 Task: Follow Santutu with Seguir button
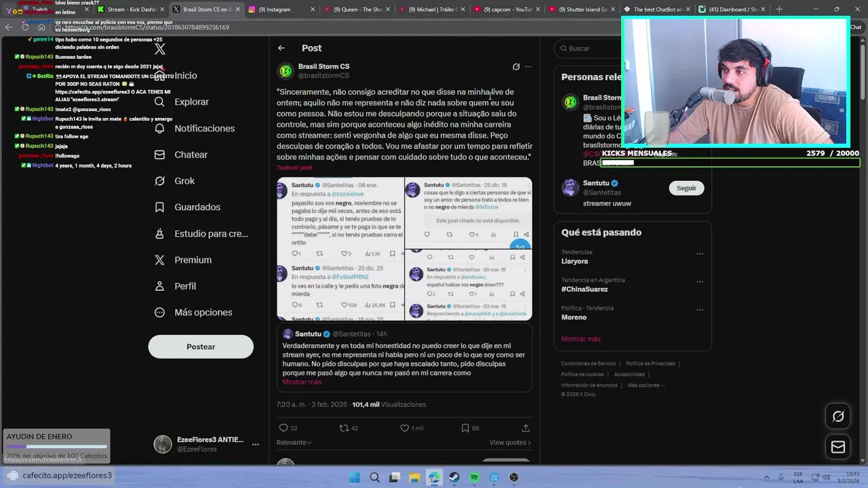(x=686, y=188)
